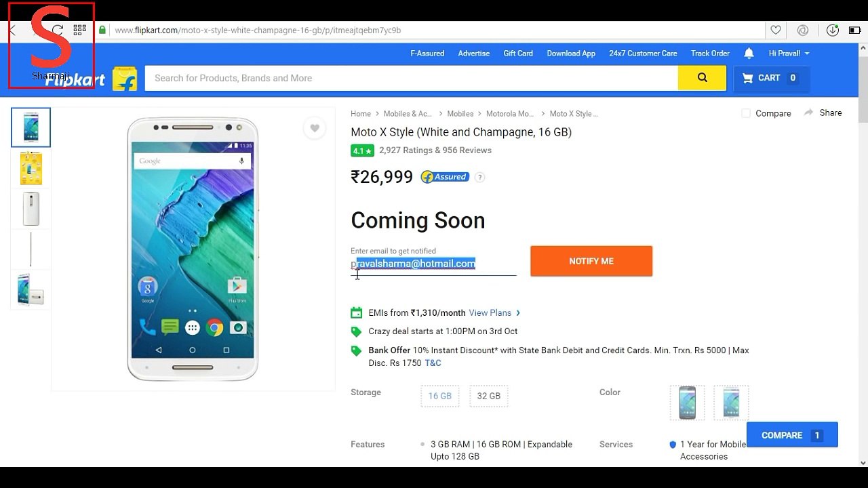
Task: Select the 16 GB storage option
Action: [440, 396]
